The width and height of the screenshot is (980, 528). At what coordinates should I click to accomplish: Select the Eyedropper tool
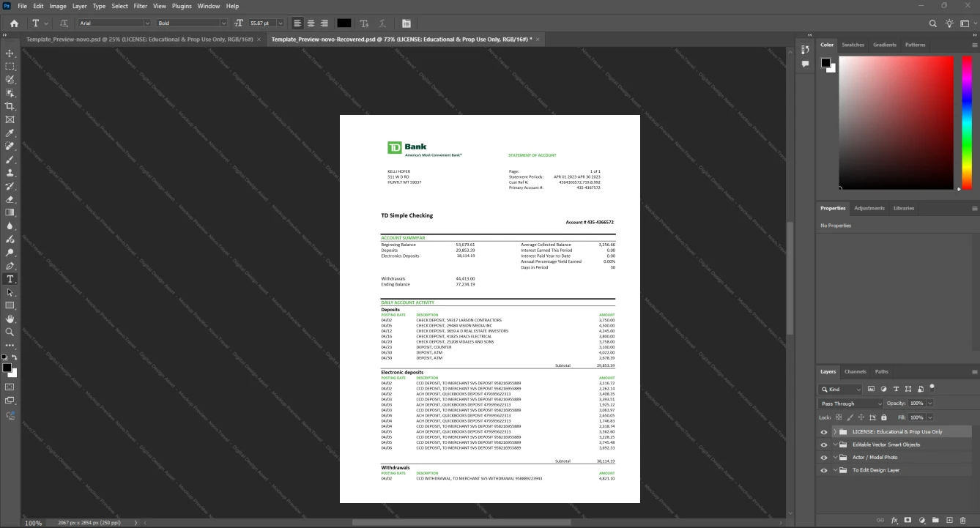[10, 133]
